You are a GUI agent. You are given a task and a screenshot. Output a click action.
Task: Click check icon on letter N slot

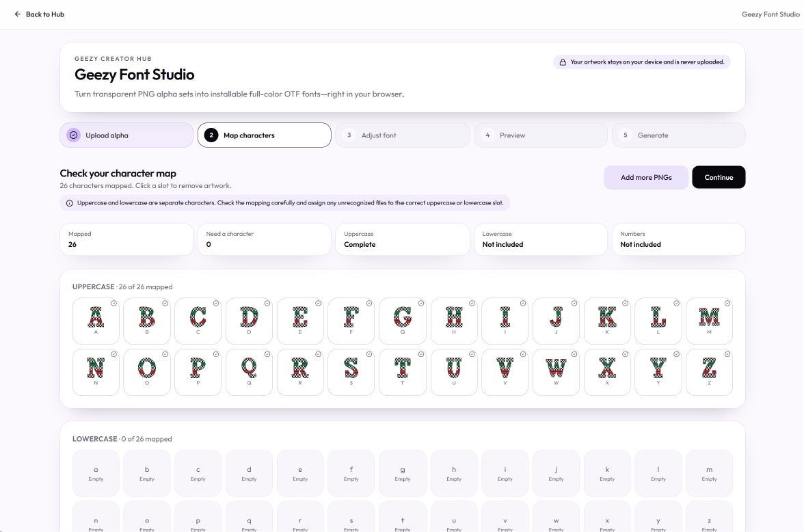113,354
